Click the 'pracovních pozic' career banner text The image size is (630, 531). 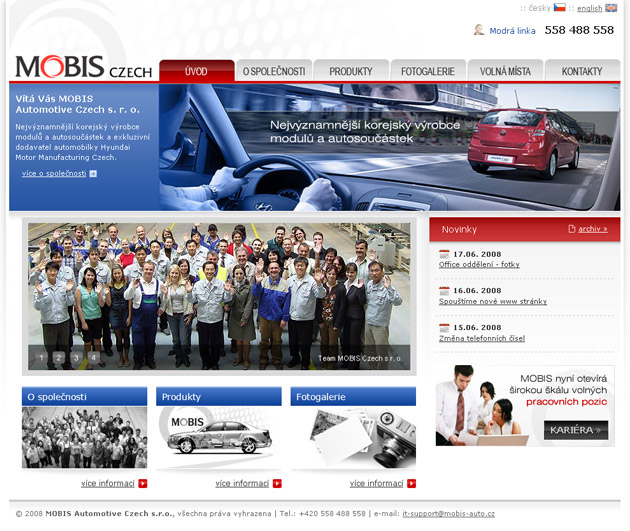point(567,402)
